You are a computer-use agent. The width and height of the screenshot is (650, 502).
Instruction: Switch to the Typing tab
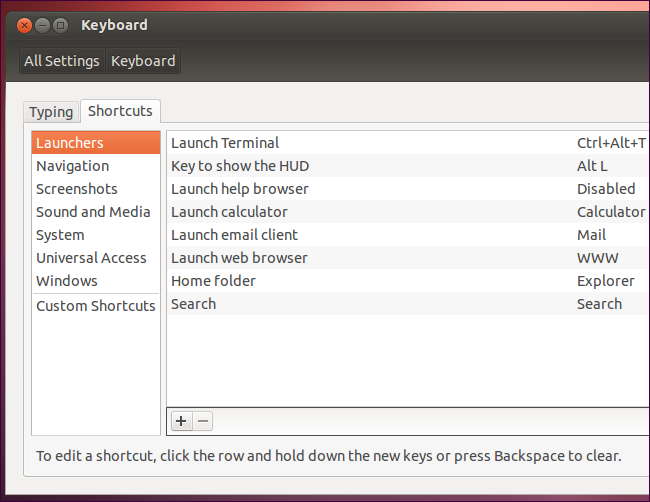pyautogui.click(x=51, y=112)
